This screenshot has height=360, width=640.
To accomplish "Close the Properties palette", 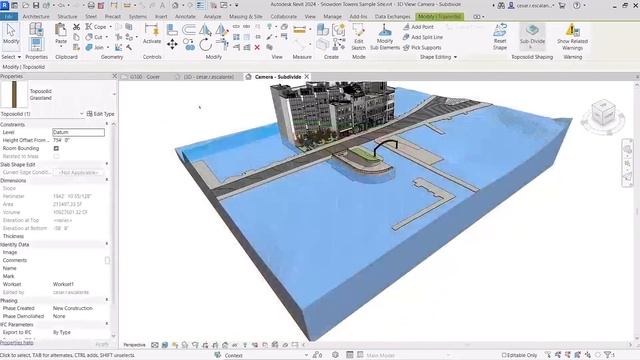I will pyautogui.click(x=114, y=76).
